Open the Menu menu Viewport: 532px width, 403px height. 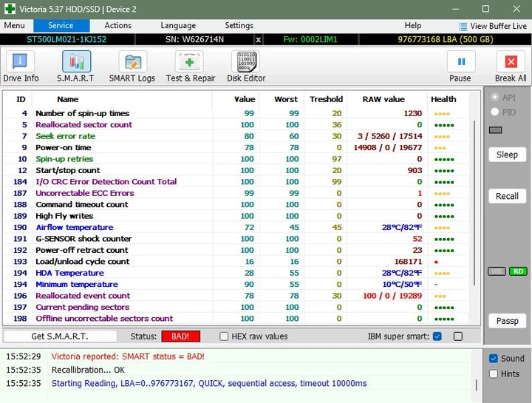(x=14, y=25)
